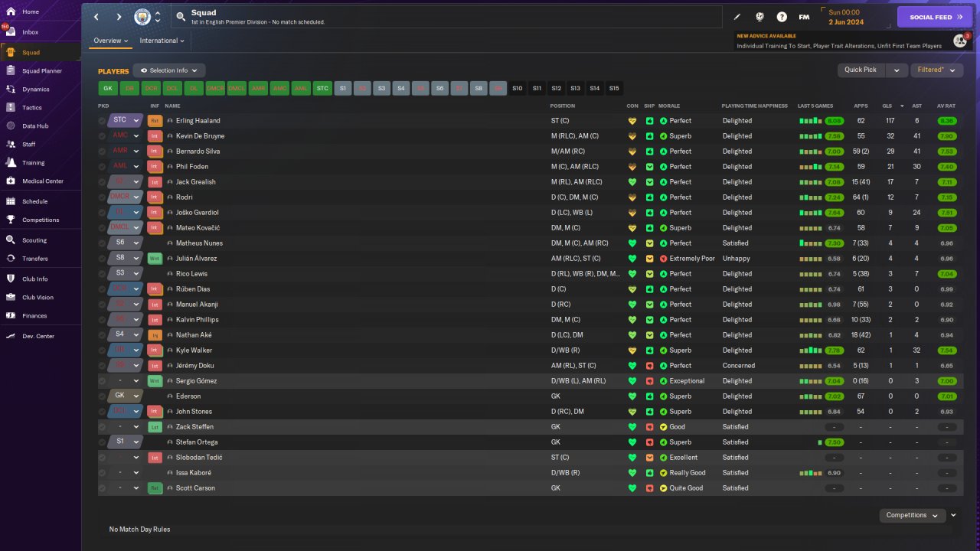Expand chevron next to Competitions dropdown
This screenshot has width=980, height=551.
point(953,515)
